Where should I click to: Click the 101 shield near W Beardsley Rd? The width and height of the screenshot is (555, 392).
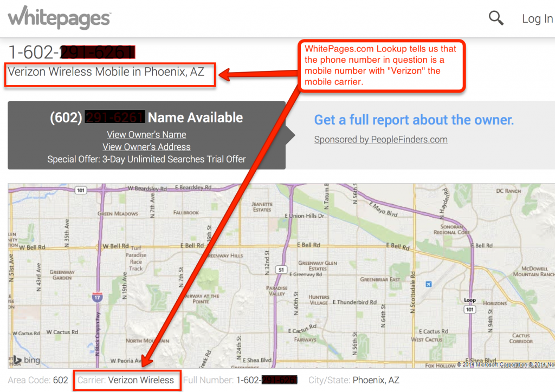coord(81,190)
